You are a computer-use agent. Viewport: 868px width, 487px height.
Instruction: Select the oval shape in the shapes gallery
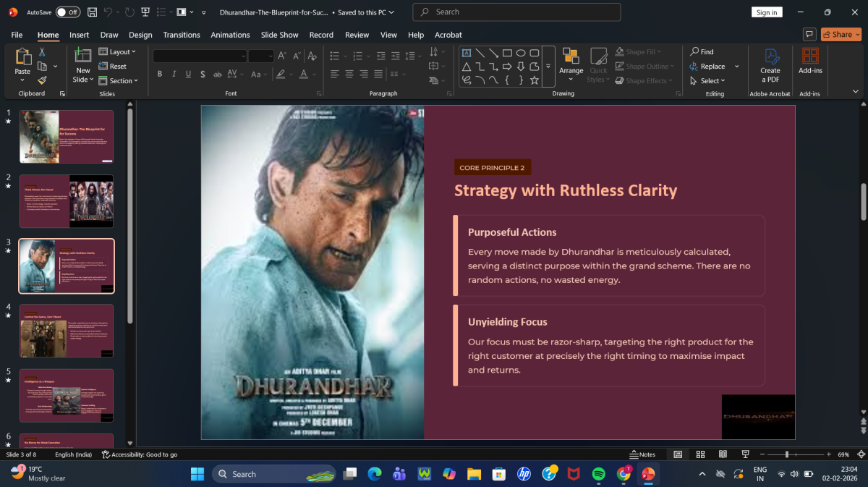(x=521, y=53)
